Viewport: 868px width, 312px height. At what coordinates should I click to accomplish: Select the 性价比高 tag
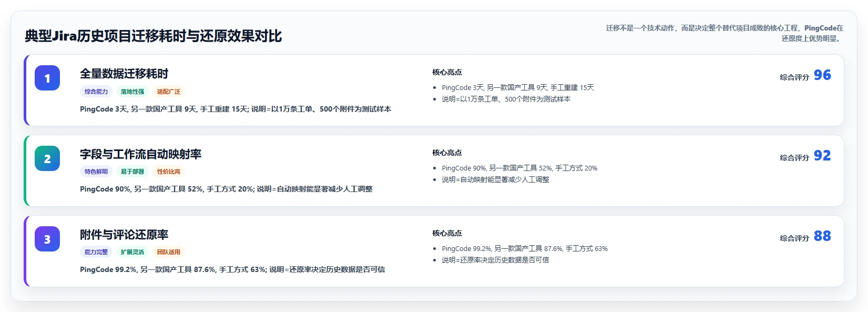[x=169, y=172]
